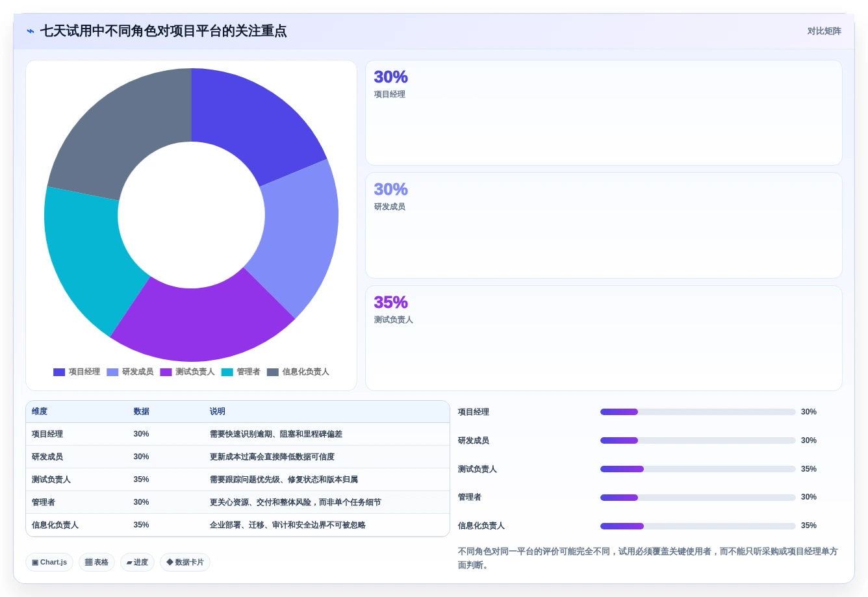The image size is (868, 597).
Task: Toggle 信息化负责人 legend color box
Action: [272, 372]
